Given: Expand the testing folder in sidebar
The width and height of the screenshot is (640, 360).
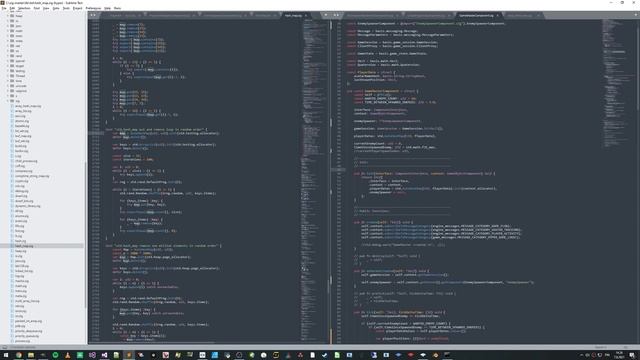Looking at the screenshot, I should [7, 71].
